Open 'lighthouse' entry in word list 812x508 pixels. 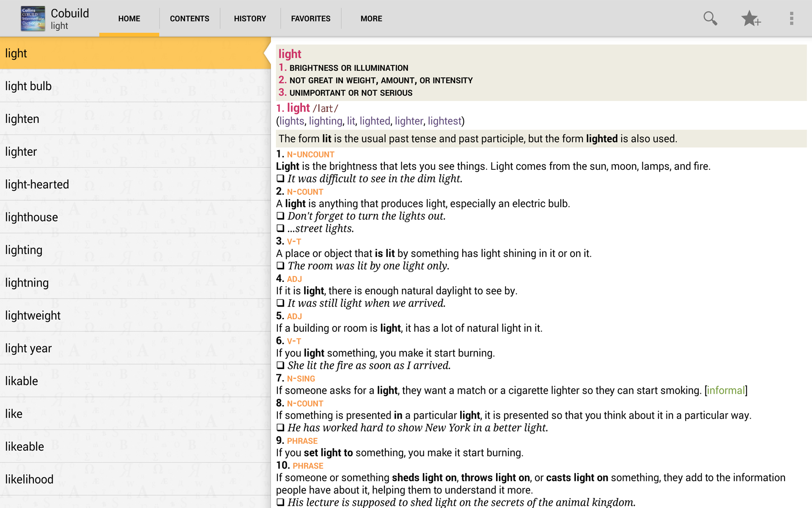[31, 218]
